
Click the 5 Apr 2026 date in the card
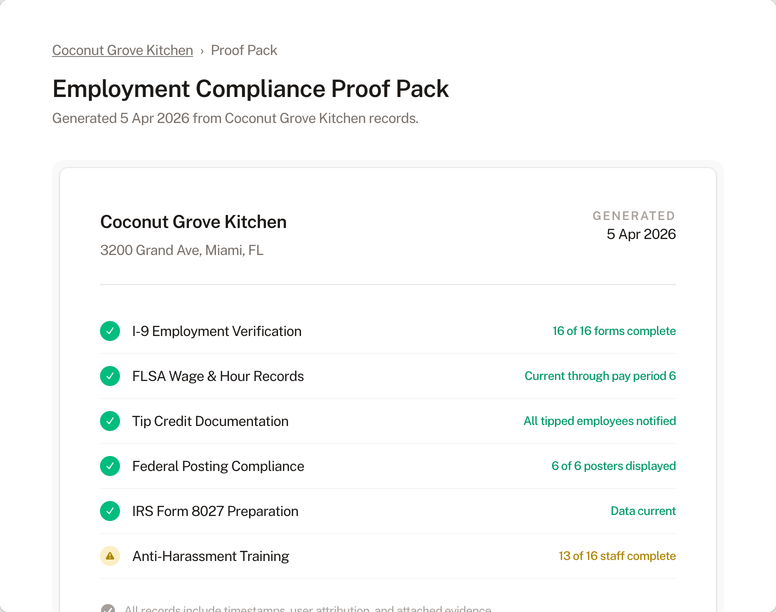coord(641,234)
